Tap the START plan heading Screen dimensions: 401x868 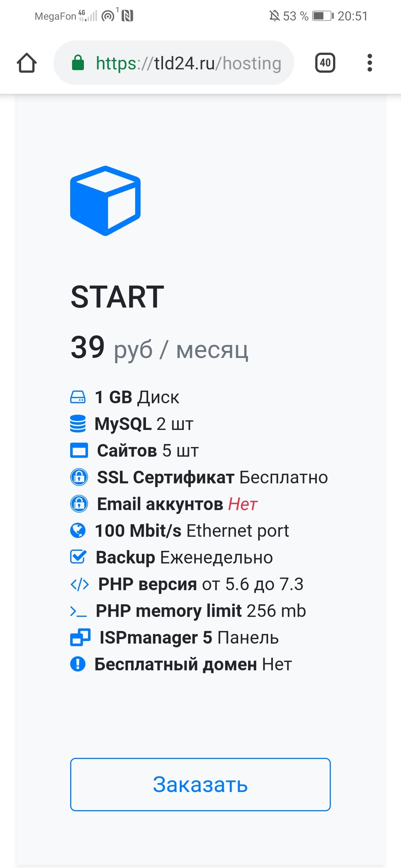[117, 297]
